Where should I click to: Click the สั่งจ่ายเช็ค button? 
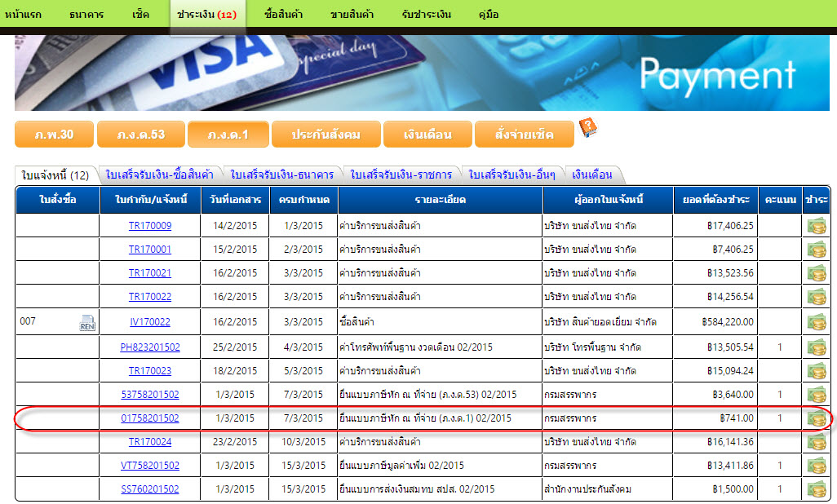tap(524, 135)
